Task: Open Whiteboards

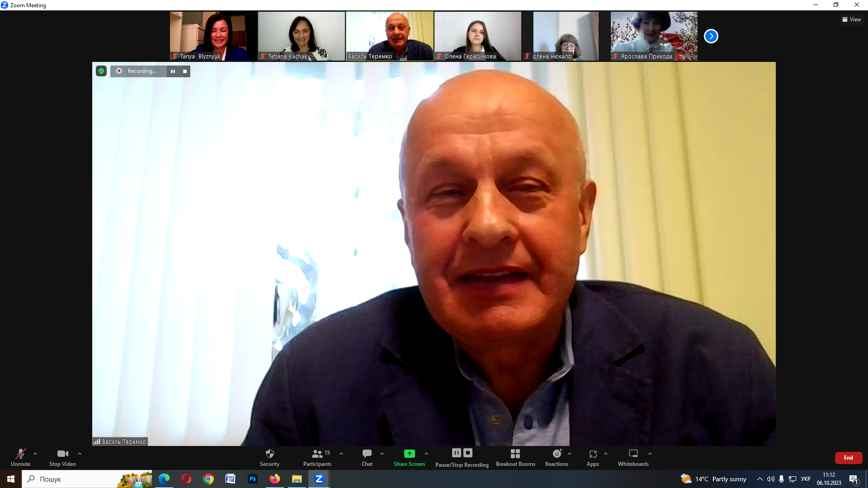Action: (x=633, y=457)
